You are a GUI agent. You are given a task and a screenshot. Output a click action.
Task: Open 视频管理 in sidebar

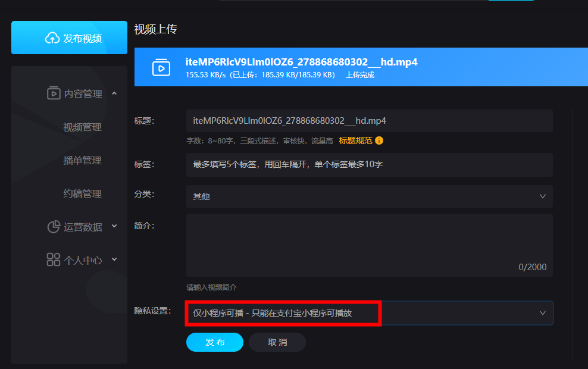pyautogui.click(x=83, y=127)
